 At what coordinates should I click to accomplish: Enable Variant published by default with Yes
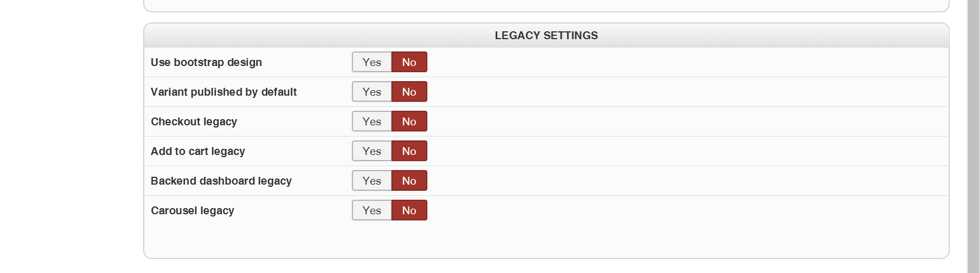click(x=372, y=92)
